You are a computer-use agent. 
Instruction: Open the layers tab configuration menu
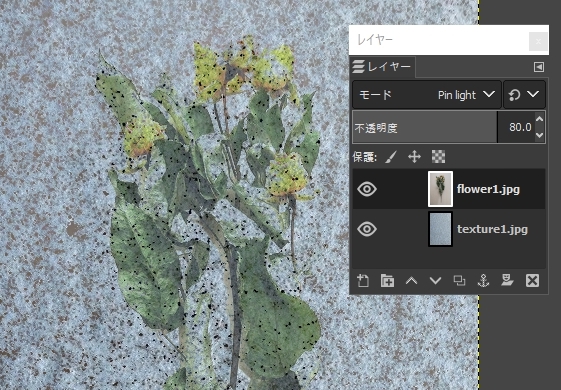539,67
